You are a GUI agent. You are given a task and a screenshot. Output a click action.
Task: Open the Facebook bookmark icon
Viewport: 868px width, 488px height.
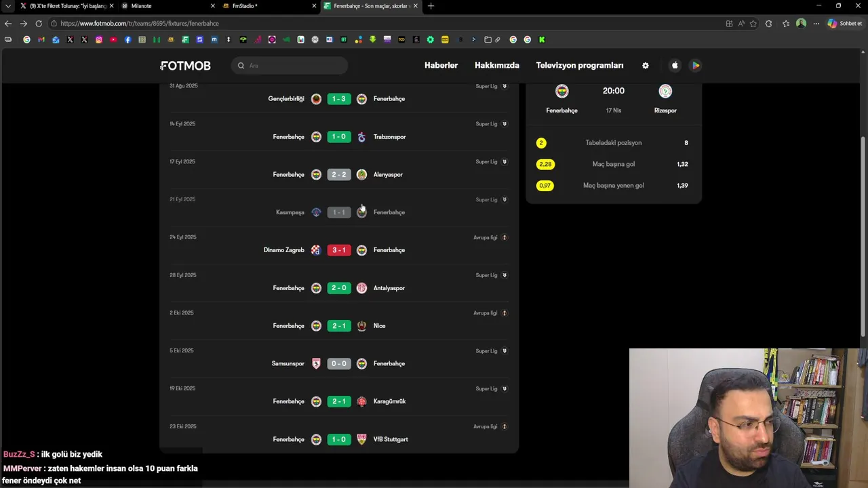[127, 40]
